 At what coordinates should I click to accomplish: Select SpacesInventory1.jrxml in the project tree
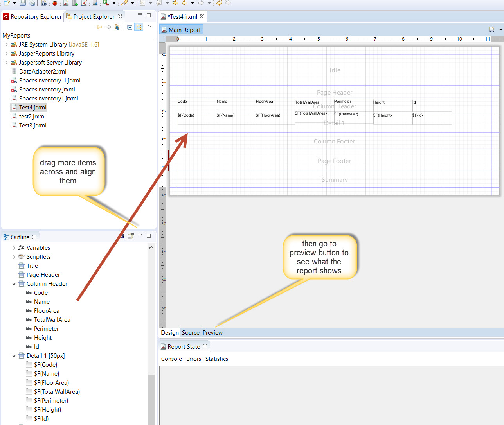(49, 99)
